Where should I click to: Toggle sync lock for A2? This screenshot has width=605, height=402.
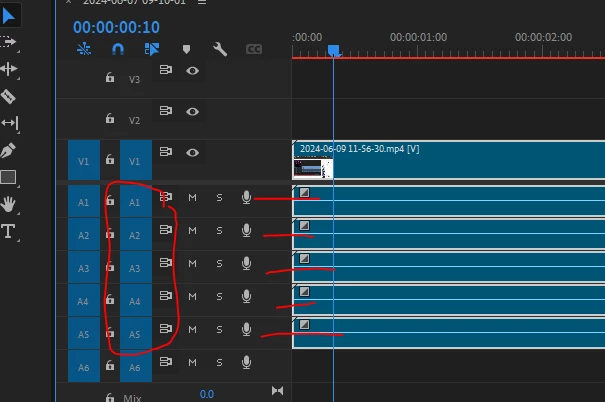166,230
